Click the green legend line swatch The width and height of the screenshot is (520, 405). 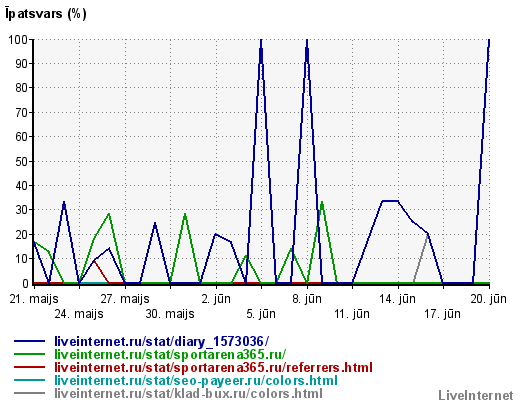pyautogui.click(x=29, y=354)
